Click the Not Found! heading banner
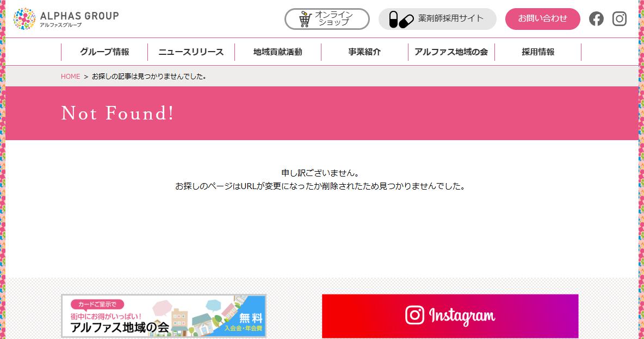The width and height of the screenshot is (644, 339). (x=322, y=114)
